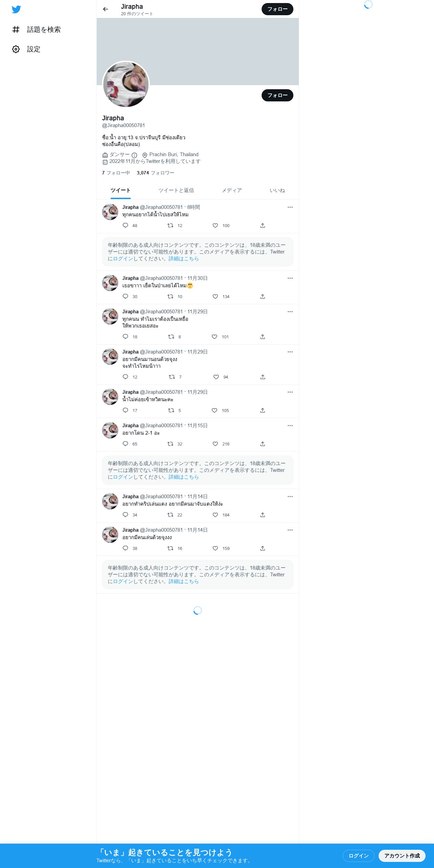
Task: Click the retweet icon on the 11月15日 tweet
Action: point(170,444)
